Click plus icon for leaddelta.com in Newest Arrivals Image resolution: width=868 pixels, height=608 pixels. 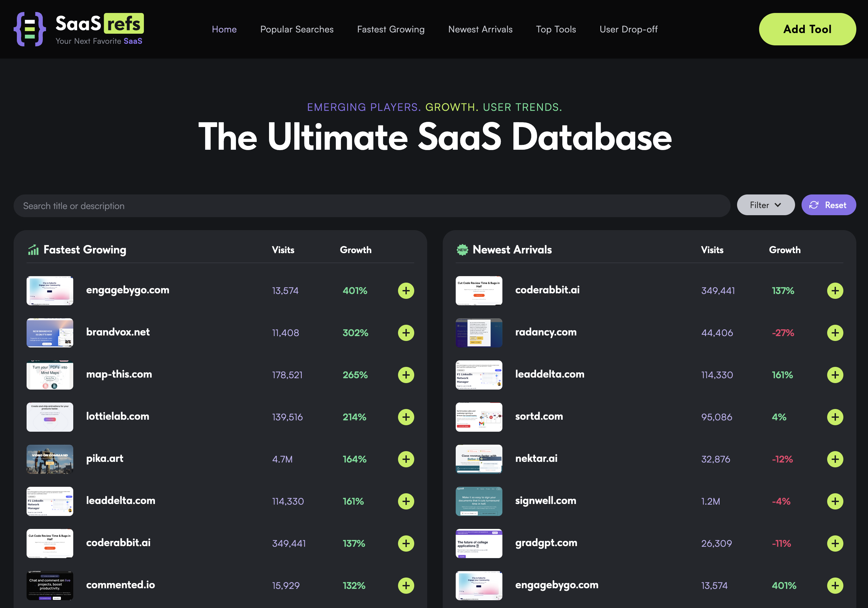(835, 375)
